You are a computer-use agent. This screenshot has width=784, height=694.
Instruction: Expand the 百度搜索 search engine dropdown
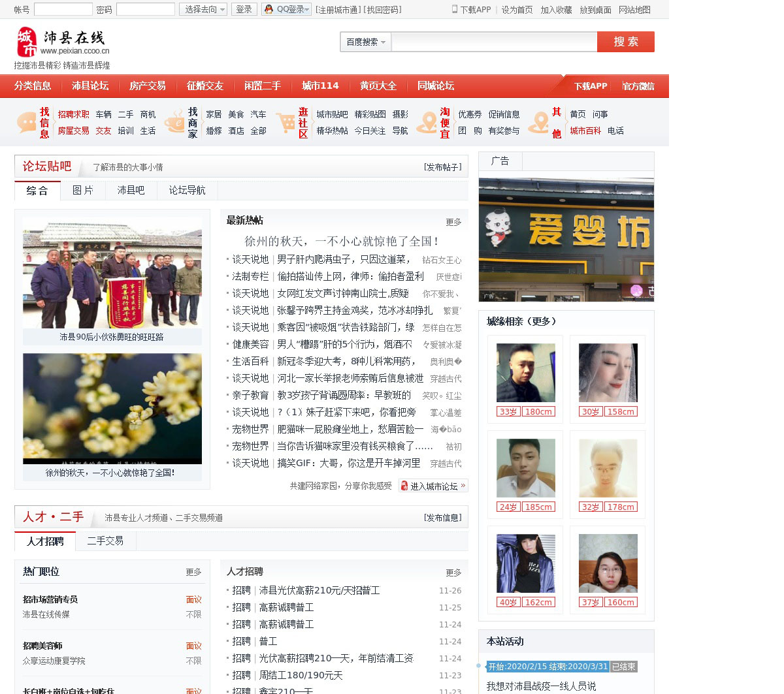[366, 42]
